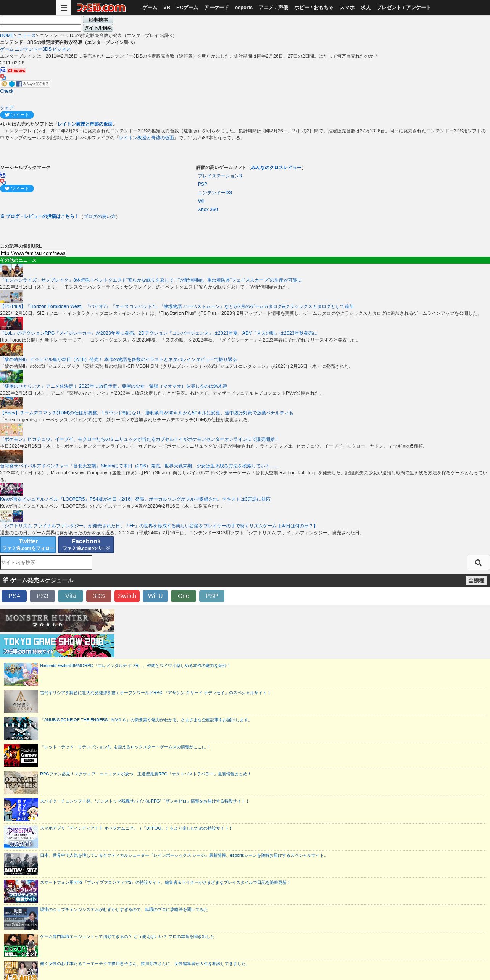Click the タイトル検索 button

[x=98, y=28]
